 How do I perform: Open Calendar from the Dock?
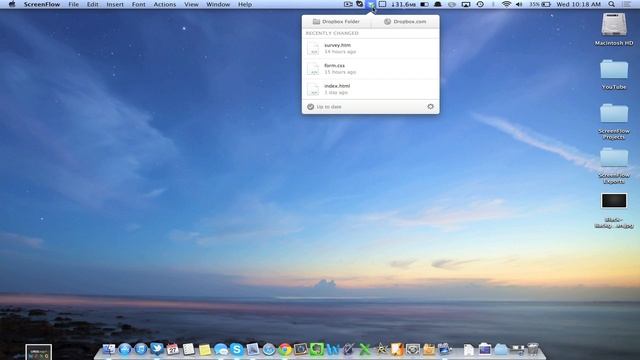[x=173, y=349]
